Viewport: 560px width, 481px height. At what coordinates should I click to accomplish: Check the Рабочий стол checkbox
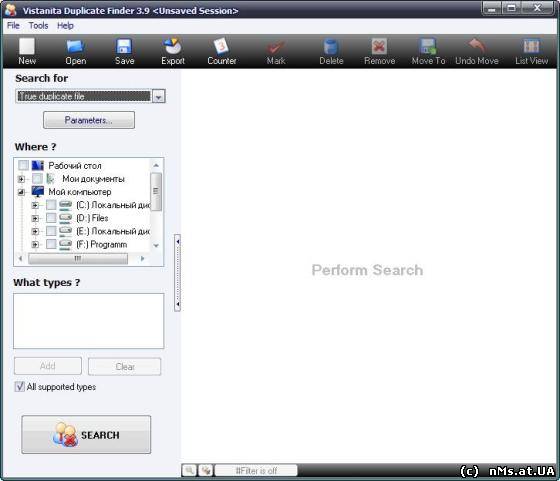pos(24,165)
